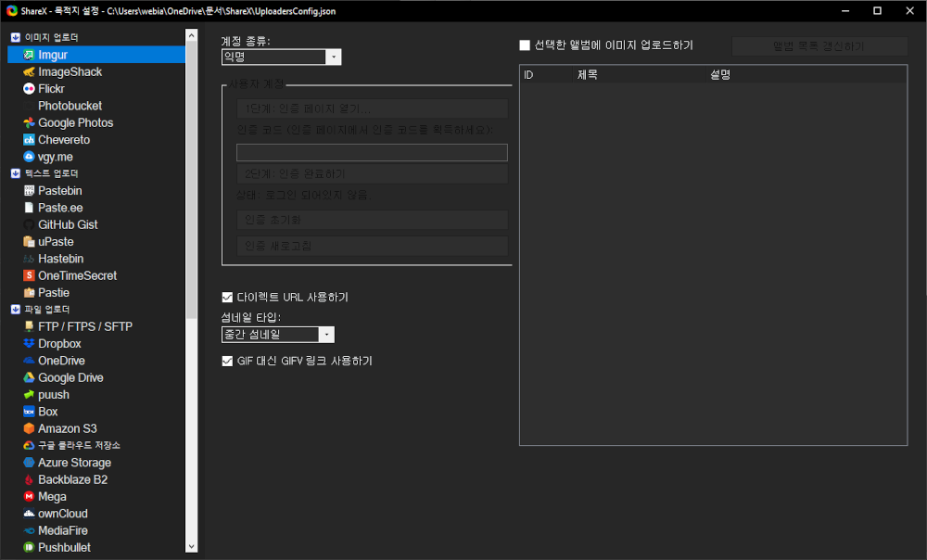The height and width of the screenshot is (560, 927).
Task: Select FTP / FTPS / SFTP icon
Action: click(x=29, y=327)
